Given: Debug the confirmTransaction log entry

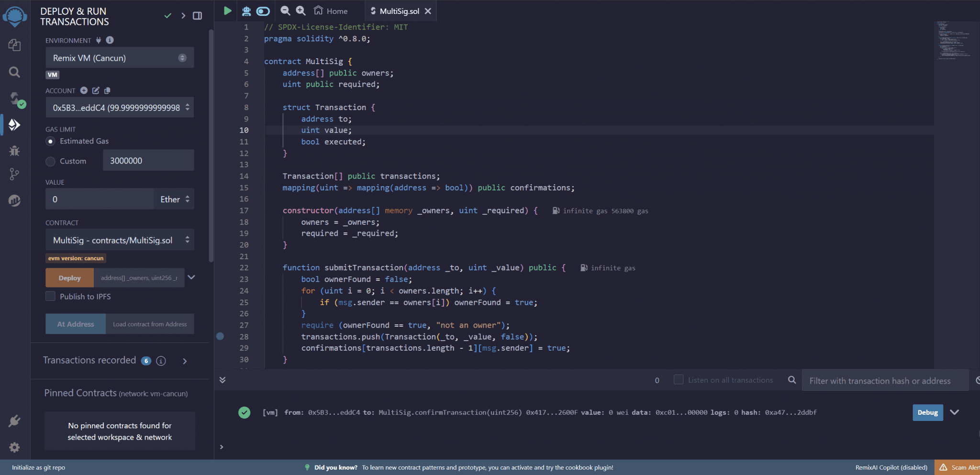Looking at the screenshot, I should pyautogui.click(x=927, y=412).
